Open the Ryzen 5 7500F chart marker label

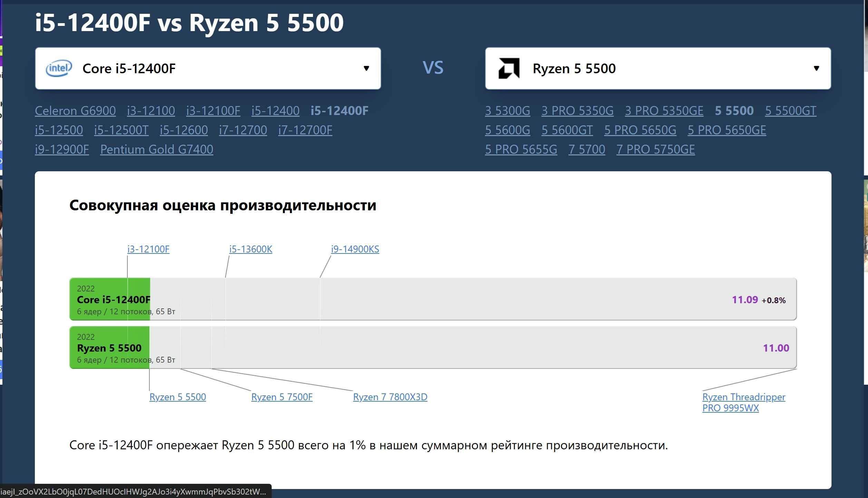pos(282,397)
